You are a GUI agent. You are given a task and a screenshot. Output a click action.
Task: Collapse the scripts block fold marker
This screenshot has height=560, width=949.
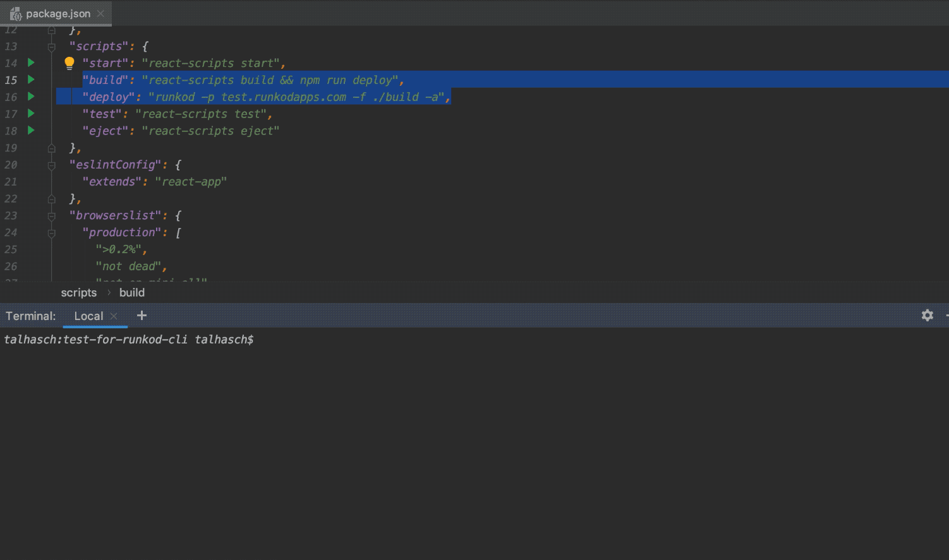pyautogui.click(x=52, y=47)
